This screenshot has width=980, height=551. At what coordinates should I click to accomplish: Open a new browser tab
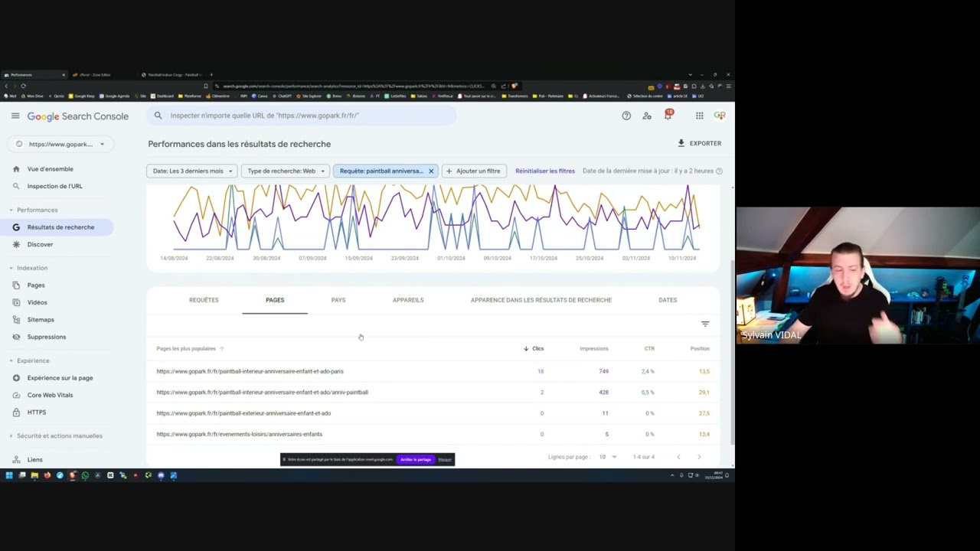211,75
